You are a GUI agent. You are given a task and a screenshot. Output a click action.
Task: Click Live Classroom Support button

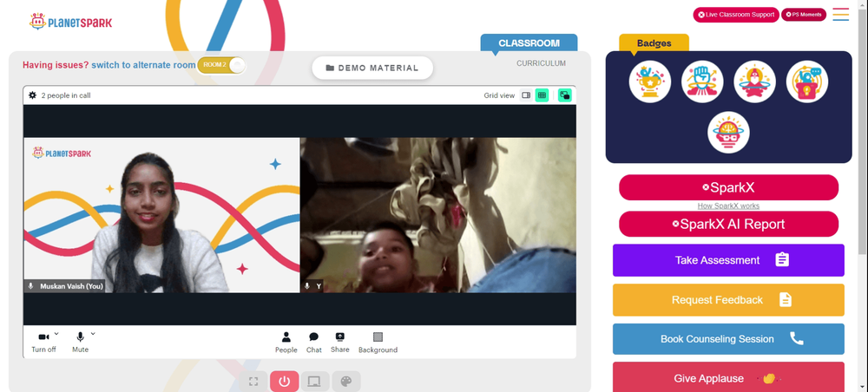pos(736,15)
